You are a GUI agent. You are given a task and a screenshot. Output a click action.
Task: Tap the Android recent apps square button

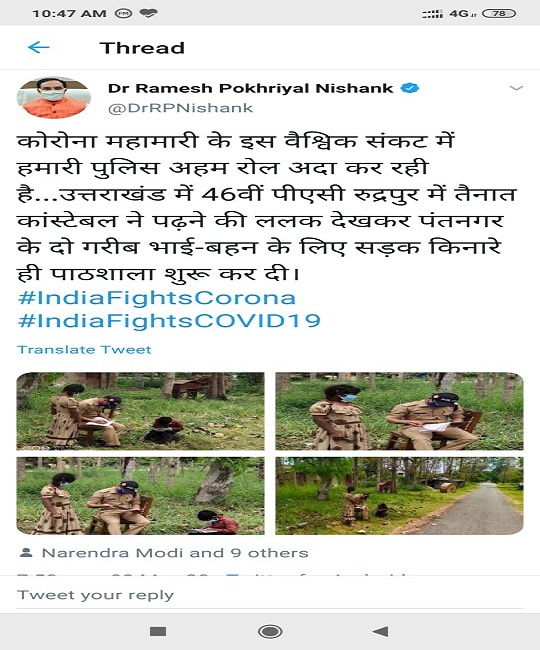(x=158, y=631)
